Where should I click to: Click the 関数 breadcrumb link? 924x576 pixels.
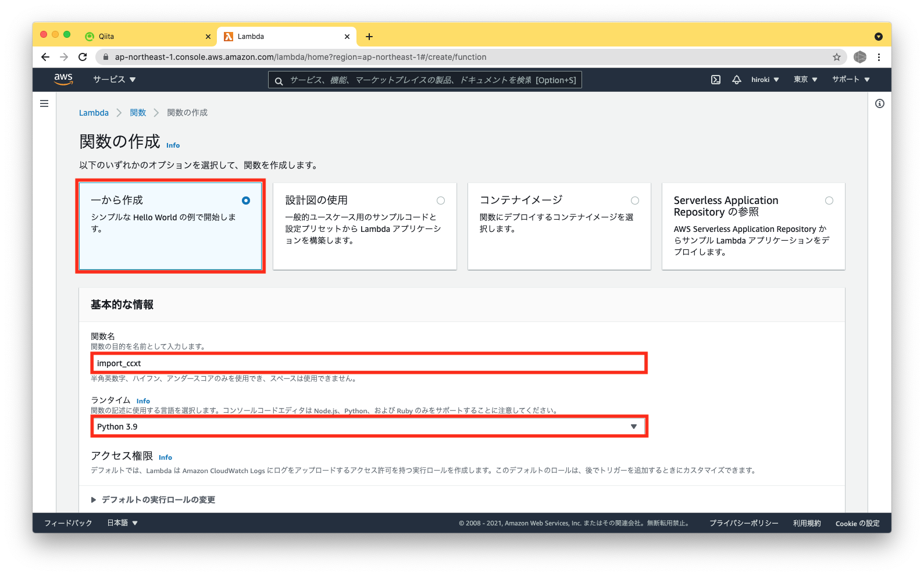[x=138, y=113]
